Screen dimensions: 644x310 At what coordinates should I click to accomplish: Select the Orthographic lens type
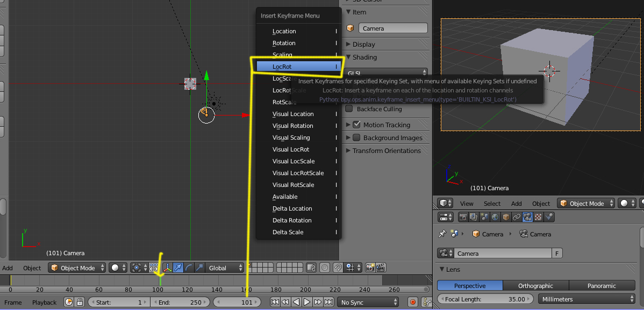pos(535,286)
